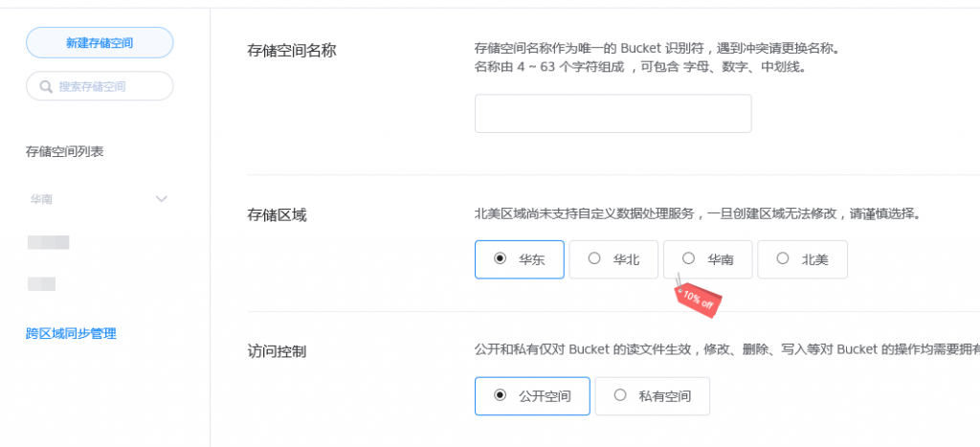Select the 华东 storage region
This screenshot has width=980, height=447.
[520, 259]
